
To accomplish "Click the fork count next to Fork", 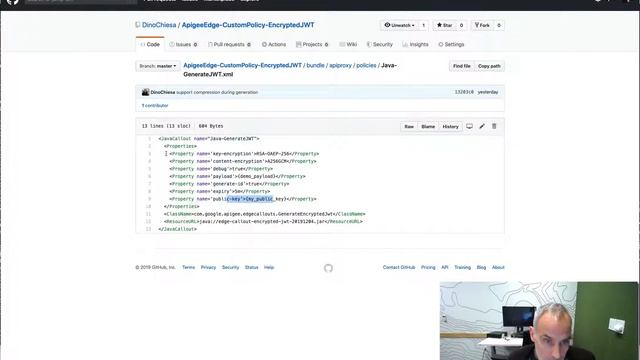I will [x=498, y=25].
